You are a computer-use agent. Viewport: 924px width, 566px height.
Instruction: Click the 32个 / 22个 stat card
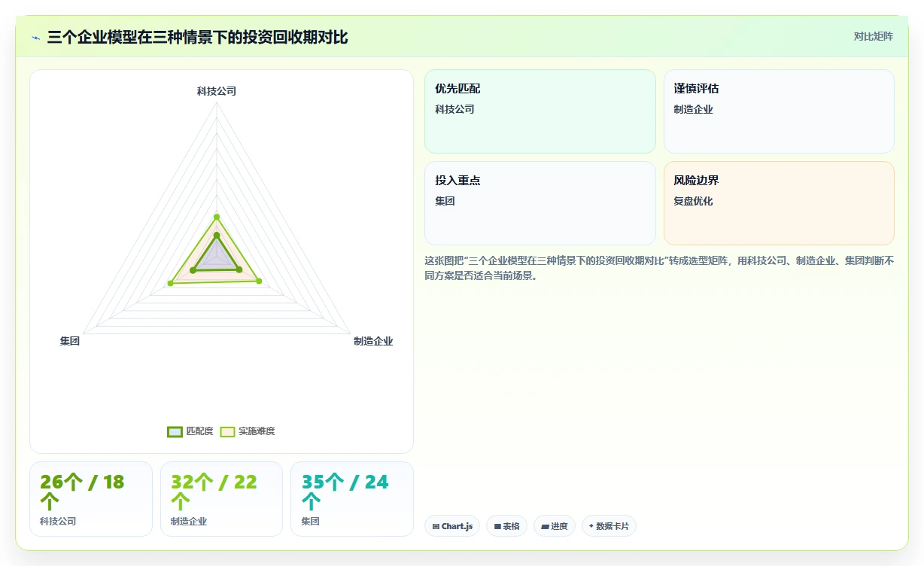tap(221, 499)
